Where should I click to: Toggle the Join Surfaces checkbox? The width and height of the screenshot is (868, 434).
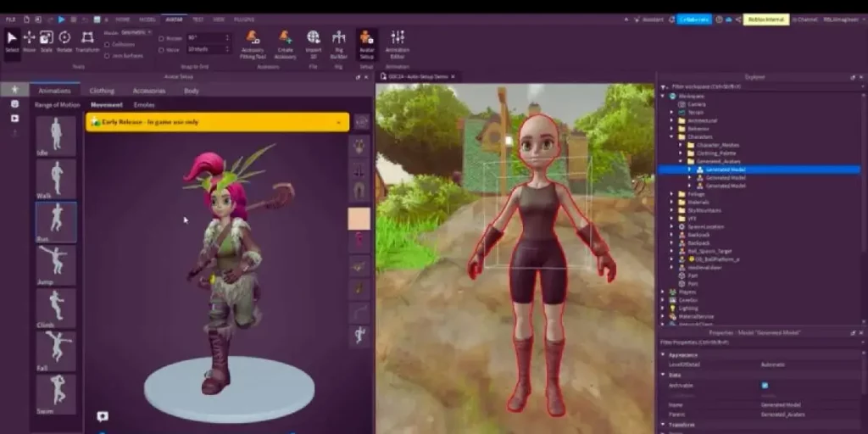tap(108, 56)
